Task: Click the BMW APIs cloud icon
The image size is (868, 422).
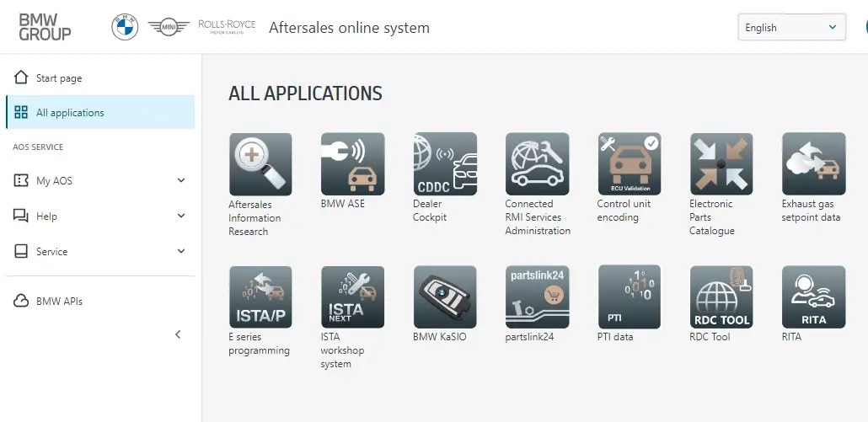Action: click(x=21, y=301)
